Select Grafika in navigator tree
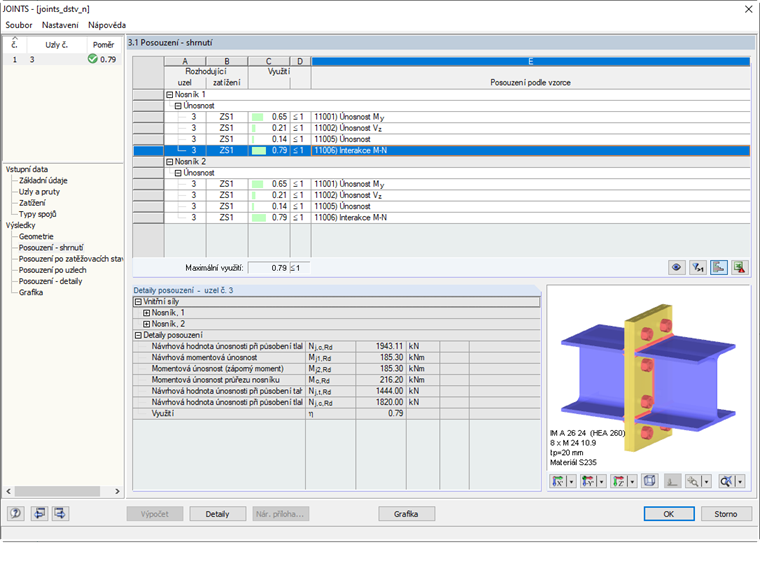 click(x=31, y=292)
